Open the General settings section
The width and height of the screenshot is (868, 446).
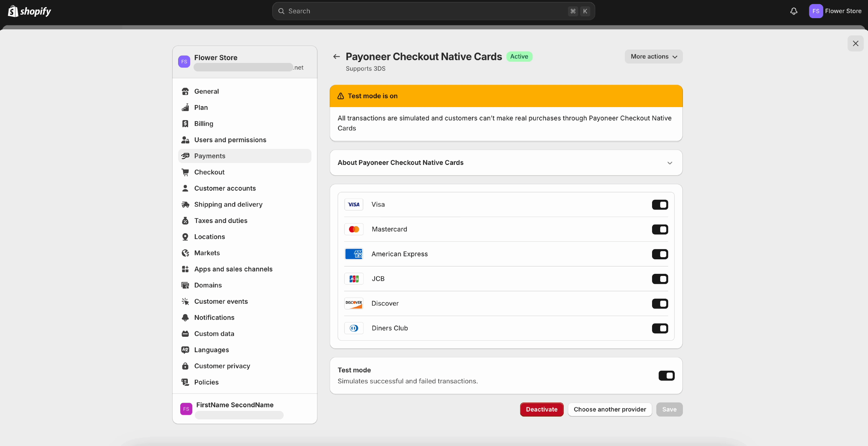pos(207,91)
